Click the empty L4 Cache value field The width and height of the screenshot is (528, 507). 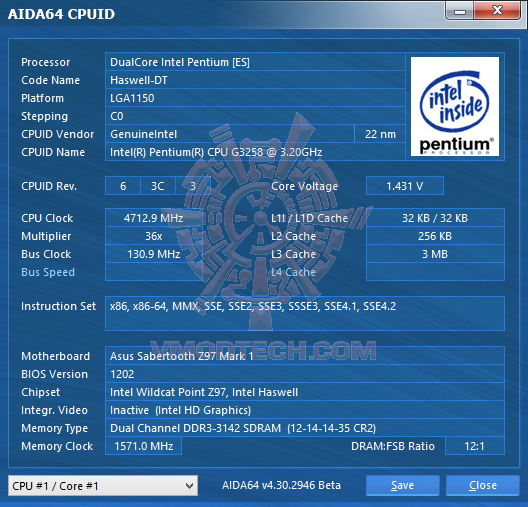(435, 272)
